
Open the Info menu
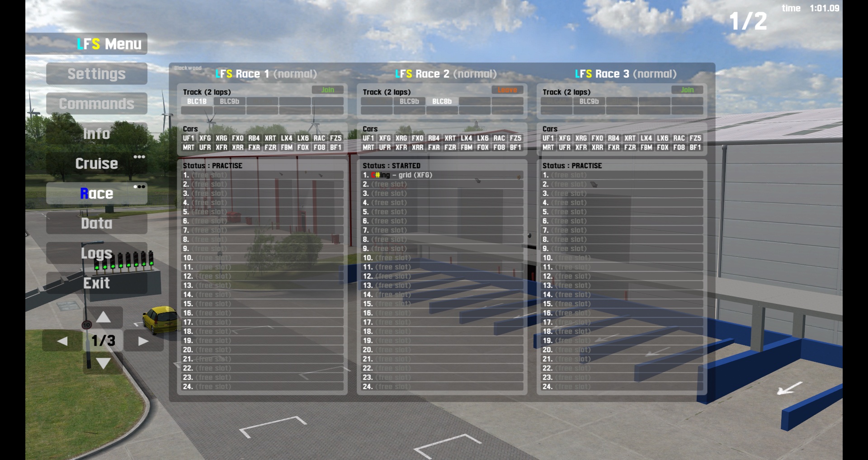pos(97,133)
